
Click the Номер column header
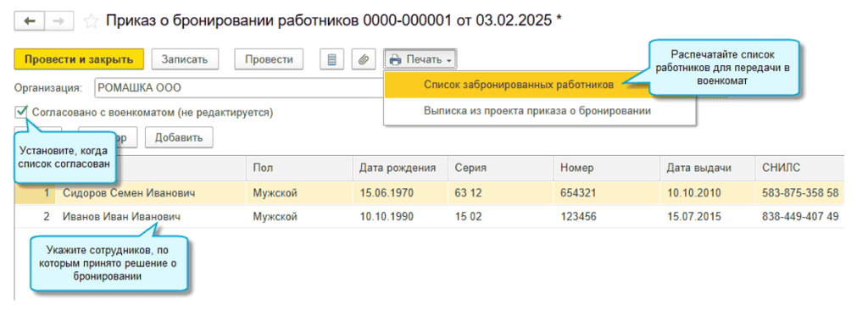(606, 168)
